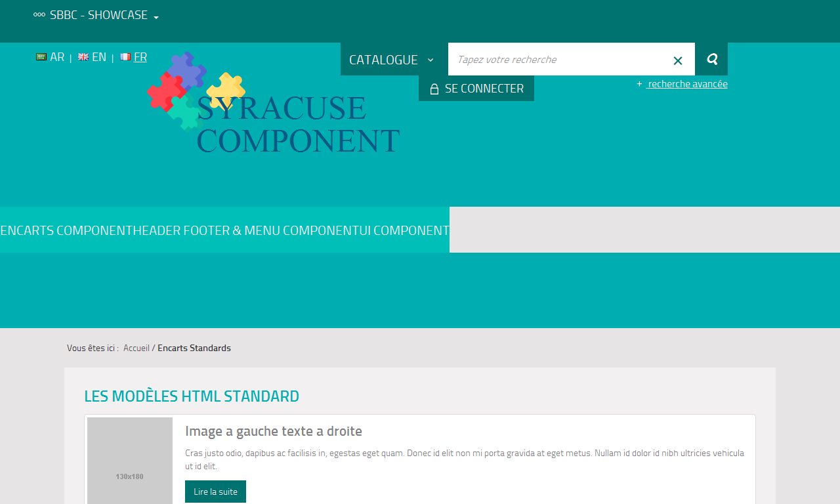The height and width of the screenshot is (504, 840).
Task: Go to Accueil in the breadcrumb
Action: (136, 348)
